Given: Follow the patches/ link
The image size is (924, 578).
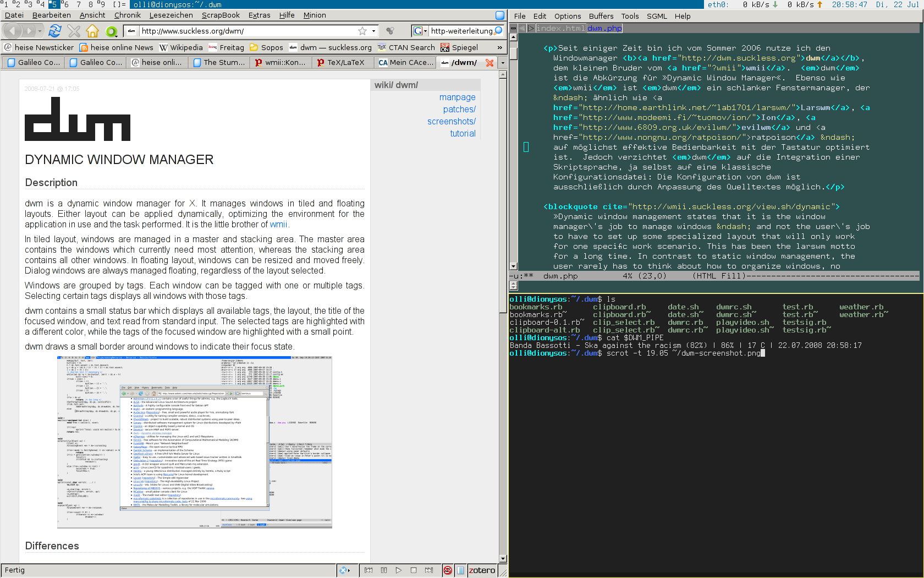Looking at the screenshot, I should 459,110.
